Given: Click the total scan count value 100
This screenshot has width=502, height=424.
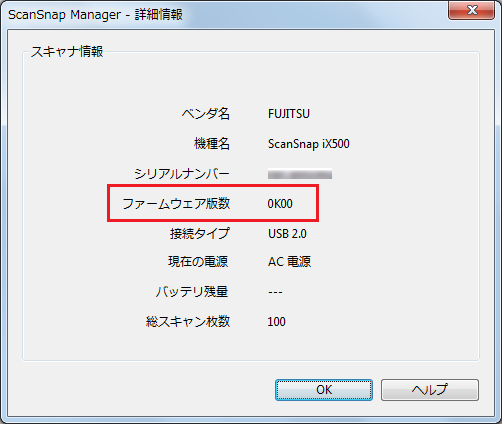Looking at the screenshot, I should click(276, 322).
